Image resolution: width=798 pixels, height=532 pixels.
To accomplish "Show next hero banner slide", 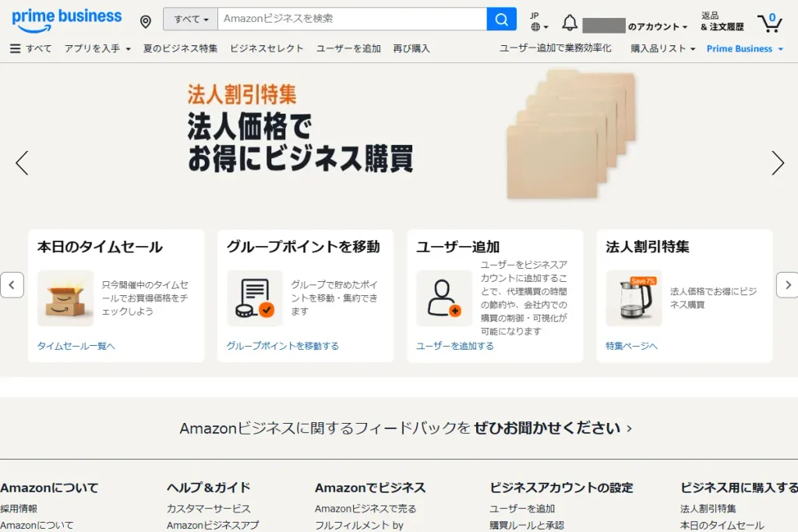I will pos(777,164).
